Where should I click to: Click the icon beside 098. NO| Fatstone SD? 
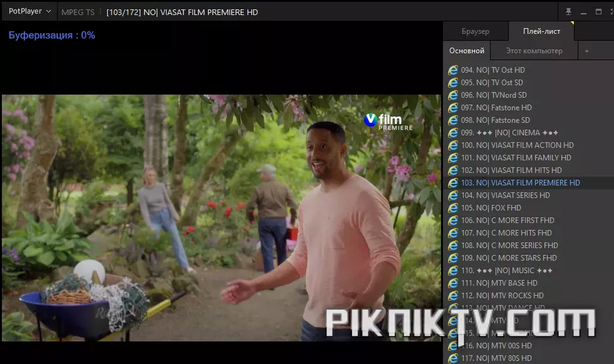point(453,120)
